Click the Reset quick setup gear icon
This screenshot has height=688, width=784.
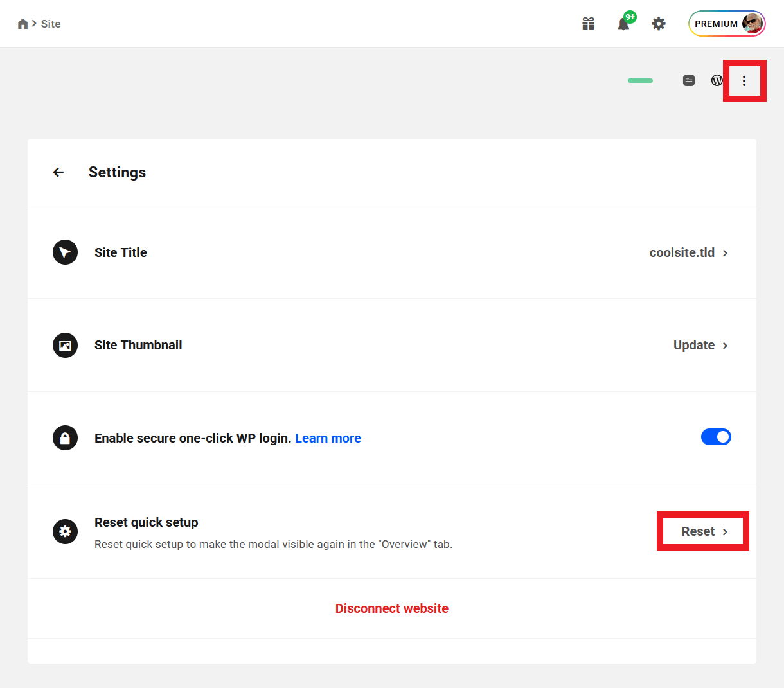coord(65,531)
